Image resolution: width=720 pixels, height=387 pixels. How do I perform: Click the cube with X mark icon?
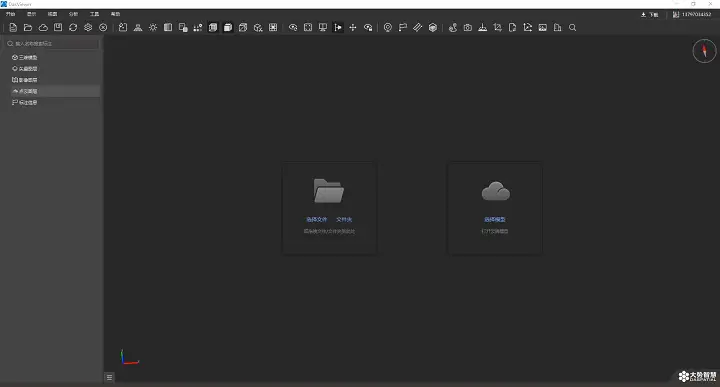pos(258,28)
